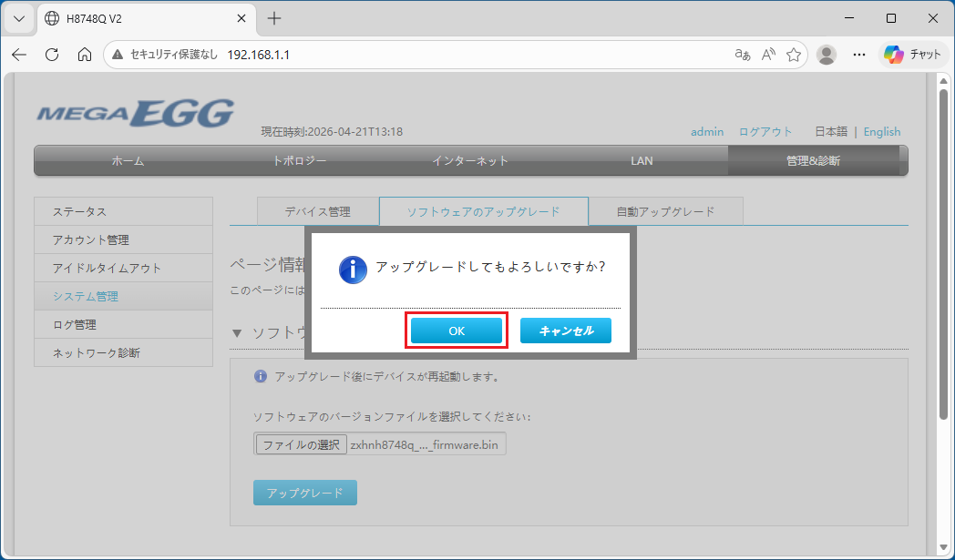Click the ファイルの選択 button
Screen dimensions: 955x560
click(x=302, y=444)
